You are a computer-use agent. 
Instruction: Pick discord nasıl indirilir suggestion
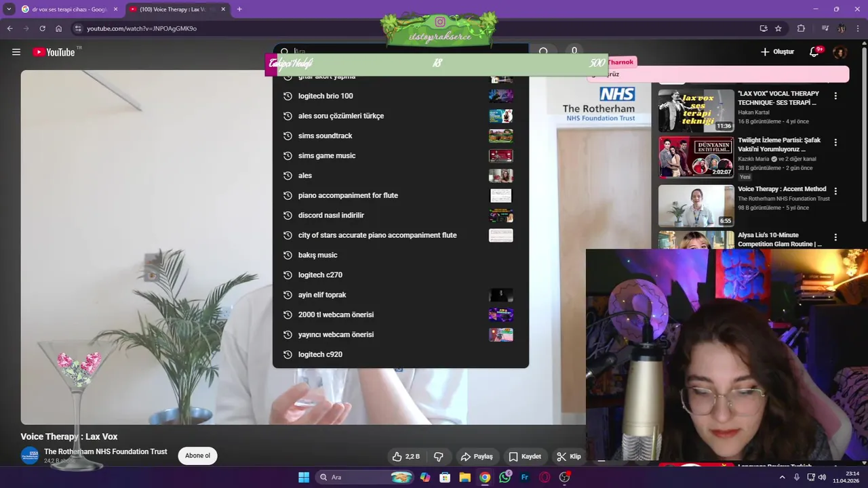(x=400, y=215)
